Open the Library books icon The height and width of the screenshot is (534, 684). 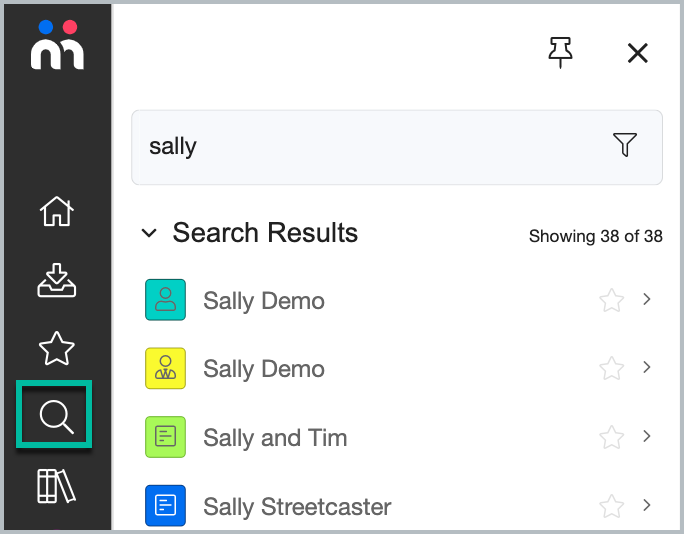[x=56, y=486]
